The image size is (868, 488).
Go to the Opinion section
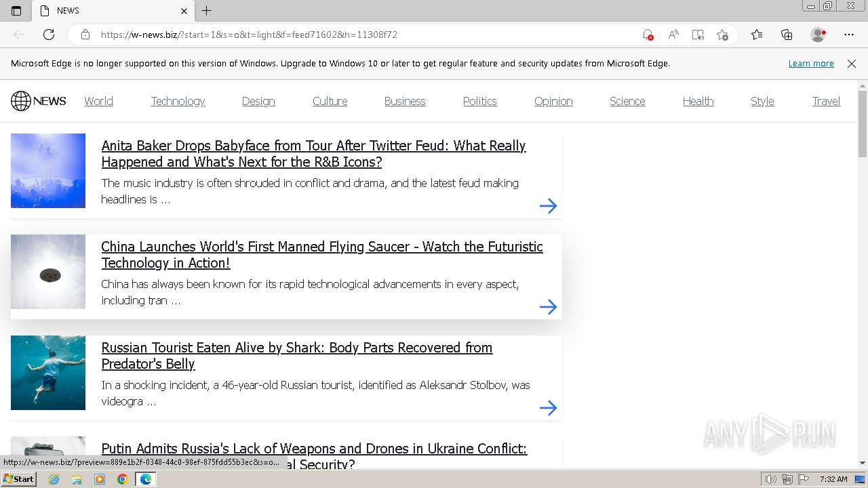(x=553, y=101)
